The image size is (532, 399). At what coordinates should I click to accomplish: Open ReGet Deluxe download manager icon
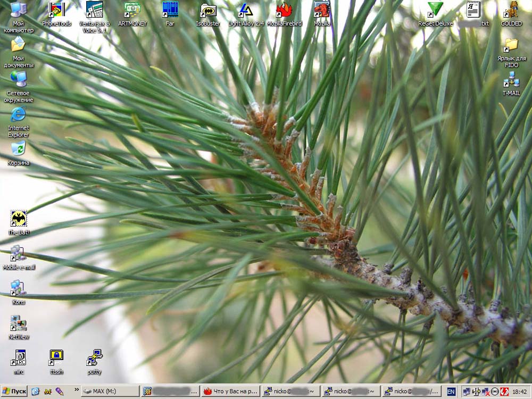click(435, 10)
